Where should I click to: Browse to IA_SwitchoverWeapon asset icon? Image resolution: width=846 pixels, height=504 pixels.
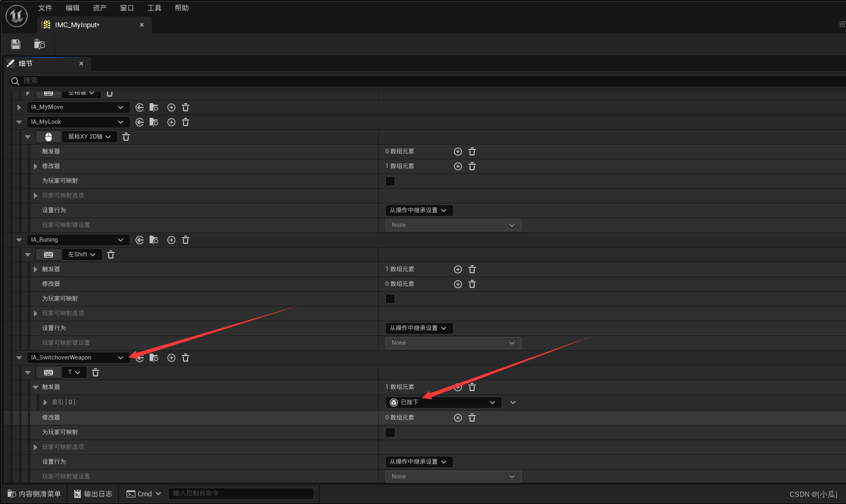point(154,358)
